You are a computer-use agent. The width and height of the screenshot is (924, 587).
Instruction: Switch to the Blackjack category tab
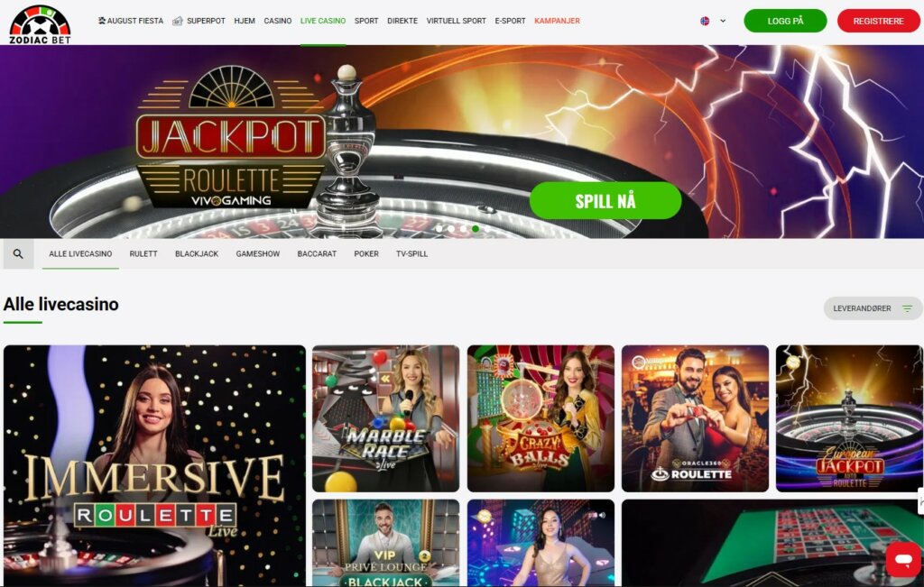tap(197, 253)
